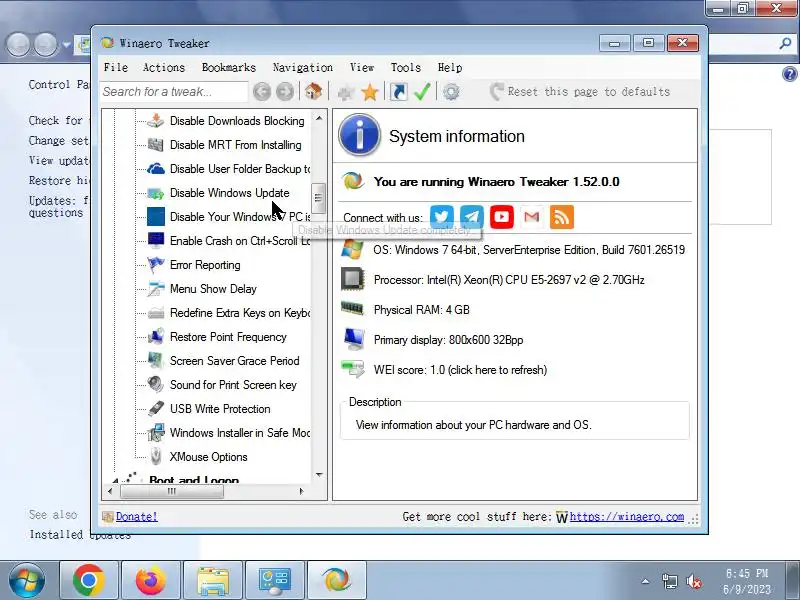Image resolution: width=800 pixels, height=600 pixels.
Task: Open Control Panel taskbar icon
Action: pos(274,581)
